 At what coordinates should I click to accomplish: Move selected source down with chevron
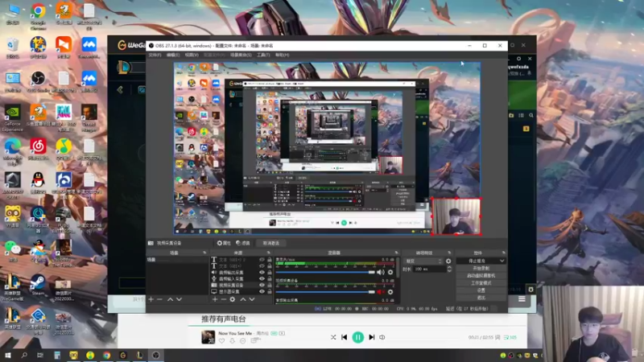(x=252, y=299)
